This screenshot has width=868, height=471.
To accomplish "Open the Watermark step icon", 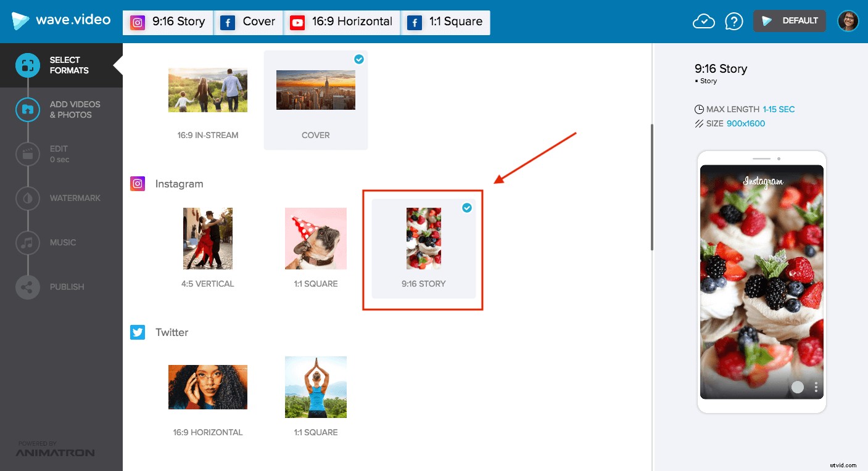I will click(x=27, y=198).
